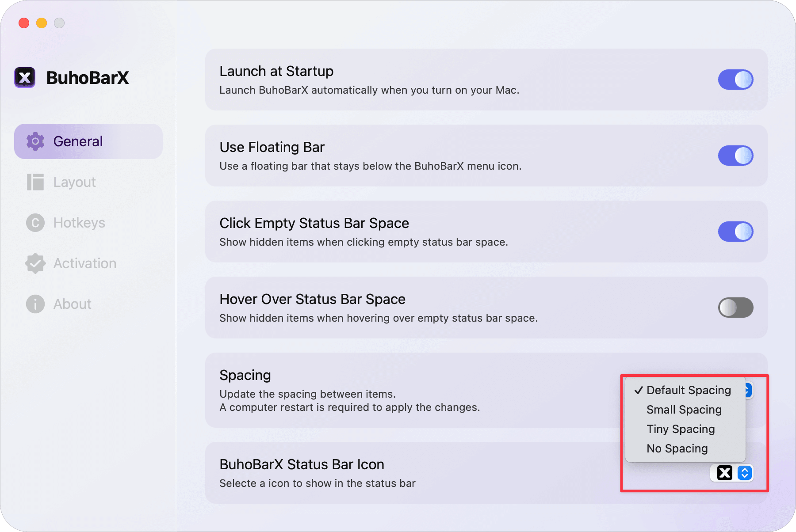Image resolution: width=796 pixels, height=532 pixels.
Task: Click the X status bar icon preview
Action: 724,473
